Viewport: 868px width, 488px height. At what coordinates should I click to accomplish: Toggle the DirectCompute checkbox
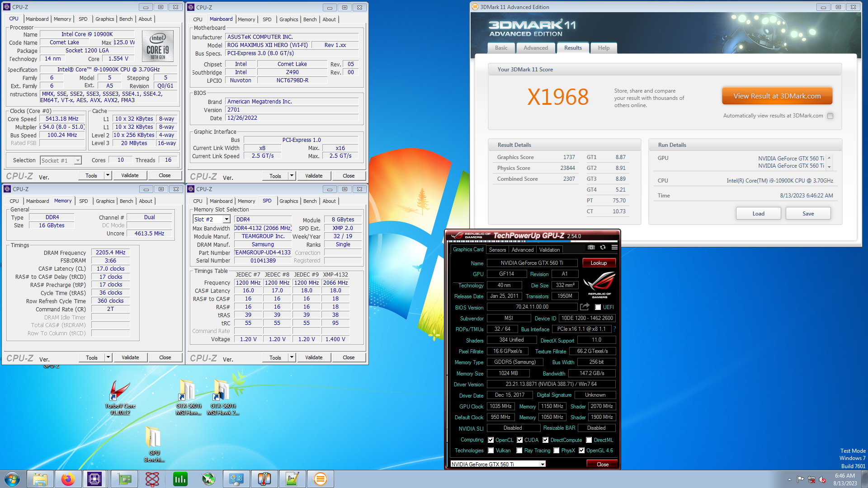(x=546, y=440)
